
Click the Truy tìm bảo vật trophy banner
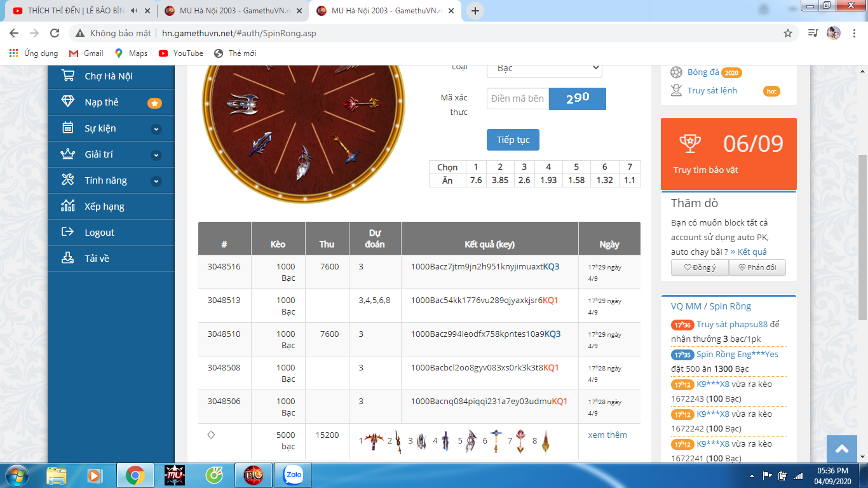coord(728,153)
